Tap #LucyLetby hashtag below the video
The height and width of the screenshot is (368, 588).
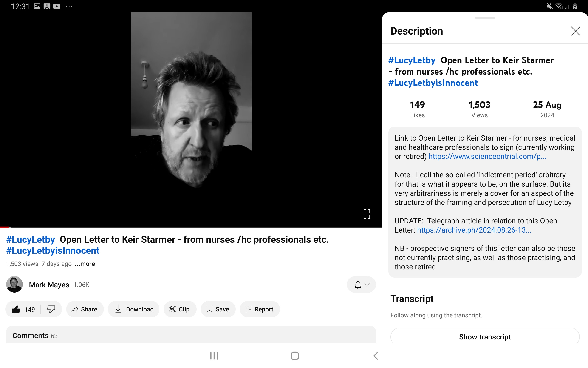click(x=31, y=239)
